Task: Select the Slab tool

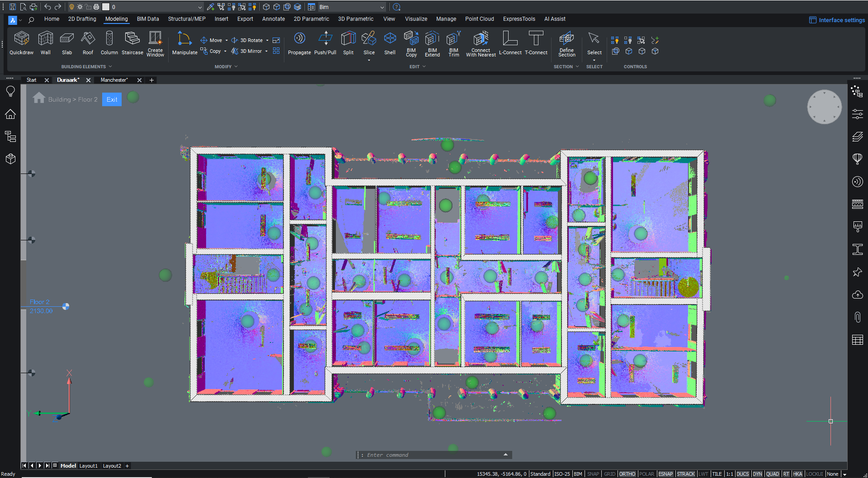Action: pyautogui.click(x=66, y=43)
